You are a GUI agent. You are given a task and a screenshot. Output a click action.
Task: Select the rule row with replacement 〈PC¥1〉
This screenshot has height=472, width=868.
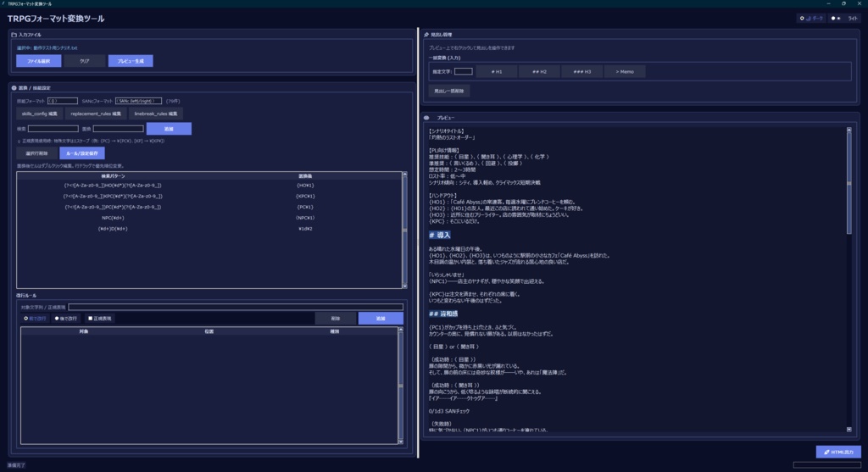point(209,207)
